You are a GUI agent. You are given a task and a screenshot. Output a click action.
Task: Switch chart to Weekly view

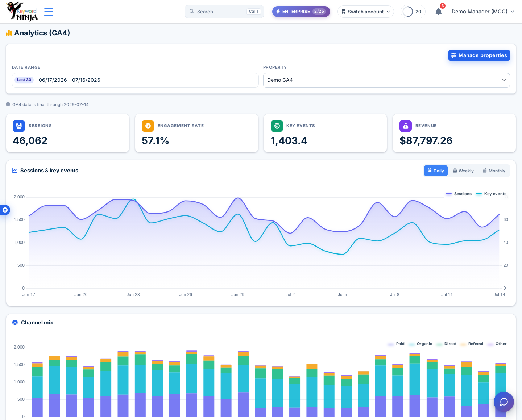[463, 171]
